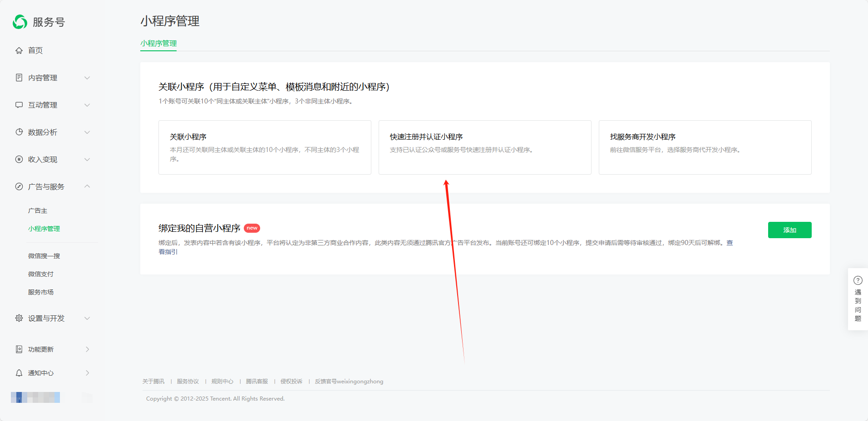Click the green WeChat 服务号 logo

(x=20, y=22)
